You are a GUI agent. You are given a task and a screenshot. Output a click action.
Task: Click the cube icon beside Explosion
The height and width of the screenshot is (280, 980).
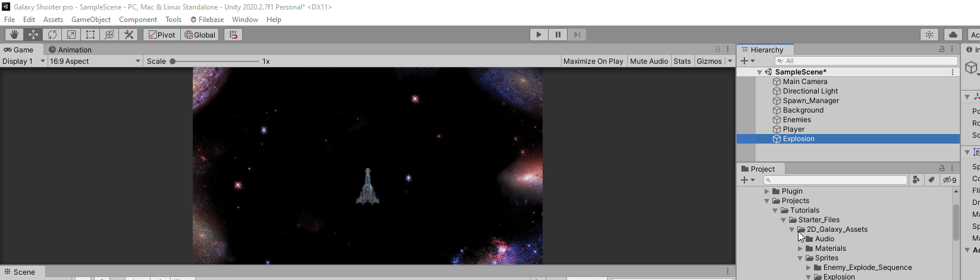click(x=777, y=139)
